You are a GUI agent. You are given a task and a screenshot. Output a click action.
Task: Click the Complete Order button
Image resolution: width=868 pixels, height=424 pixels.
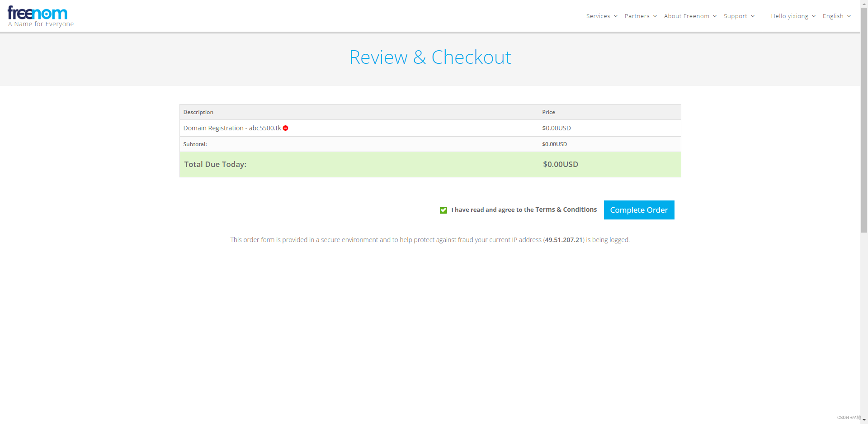[639, 210]
